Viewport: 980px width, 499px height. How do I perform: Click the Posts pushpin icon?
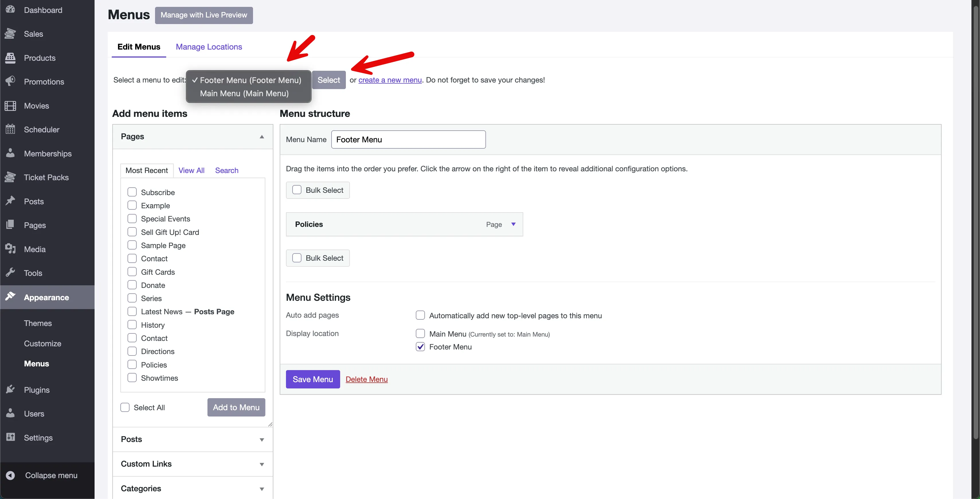(10, 201)
